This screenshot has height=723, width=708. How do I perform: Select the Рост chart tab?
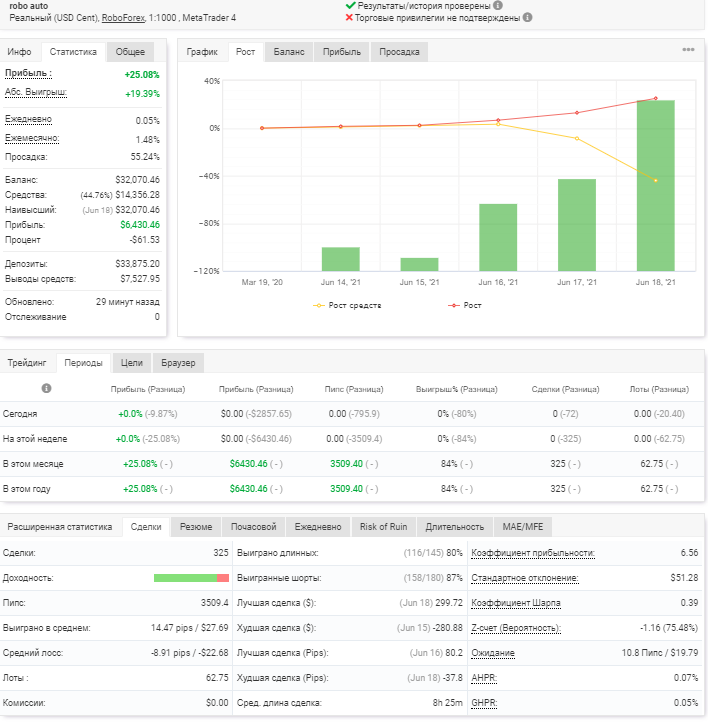[245, 52]
